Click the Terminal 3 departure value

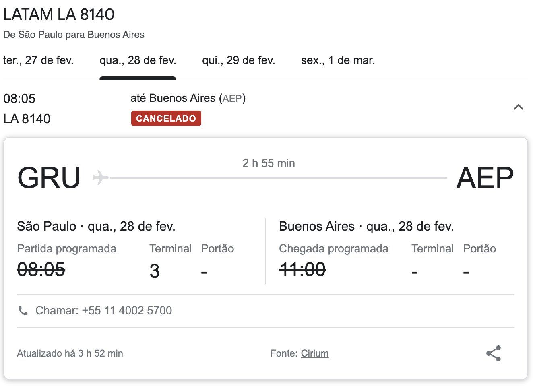[x=155, y=271]
